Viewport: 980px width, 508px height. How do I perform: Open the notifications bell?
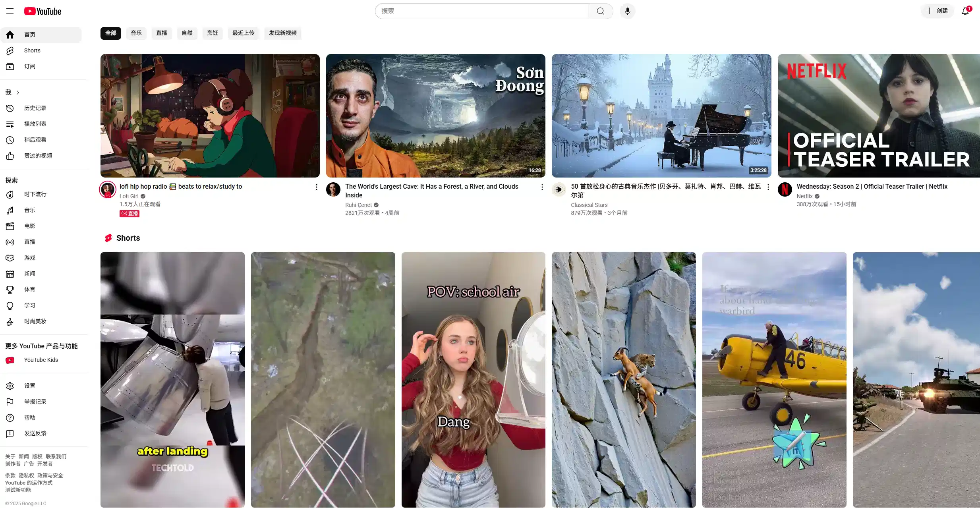(x=965, y=11)
